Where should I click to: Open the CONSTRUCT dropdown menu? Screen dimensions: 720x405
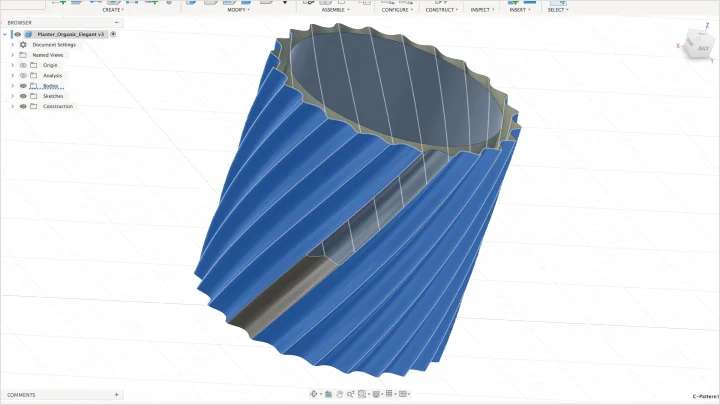coord(441,10)
